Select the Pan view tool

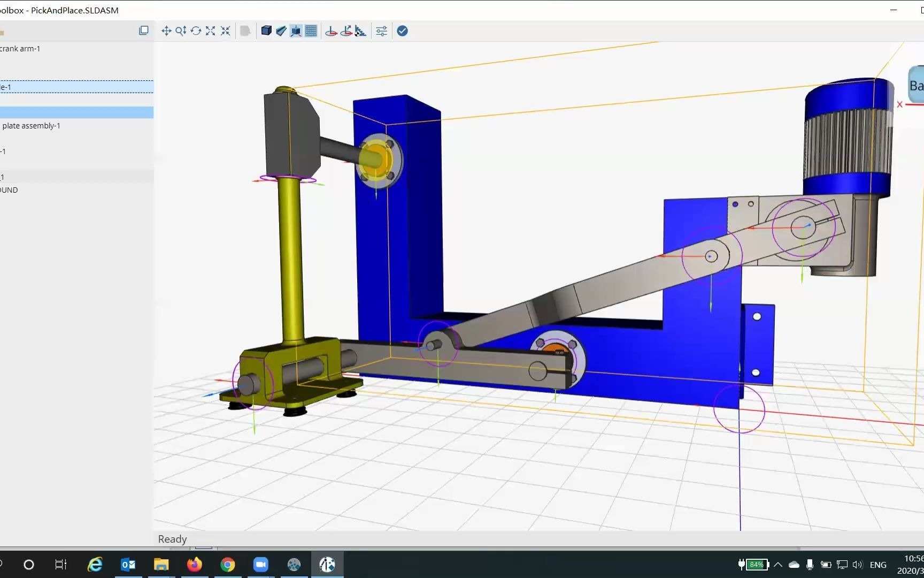(166, 31)
